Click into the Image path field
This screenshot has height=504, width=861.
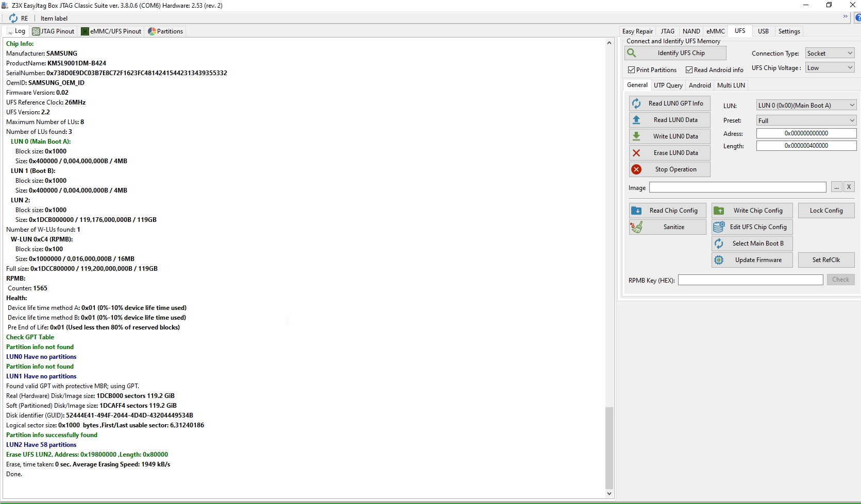[x=738, y=187]
